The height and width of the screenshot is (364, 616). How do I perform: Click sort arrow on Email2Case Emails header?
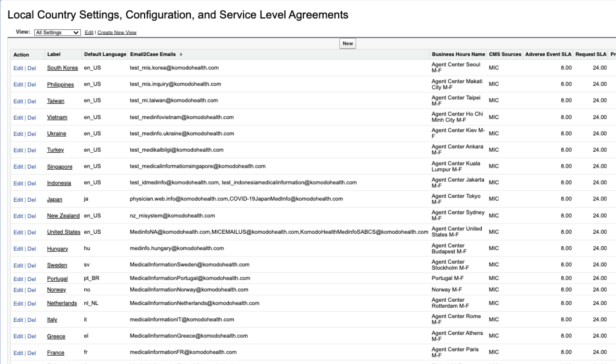[x=181, y=54]
